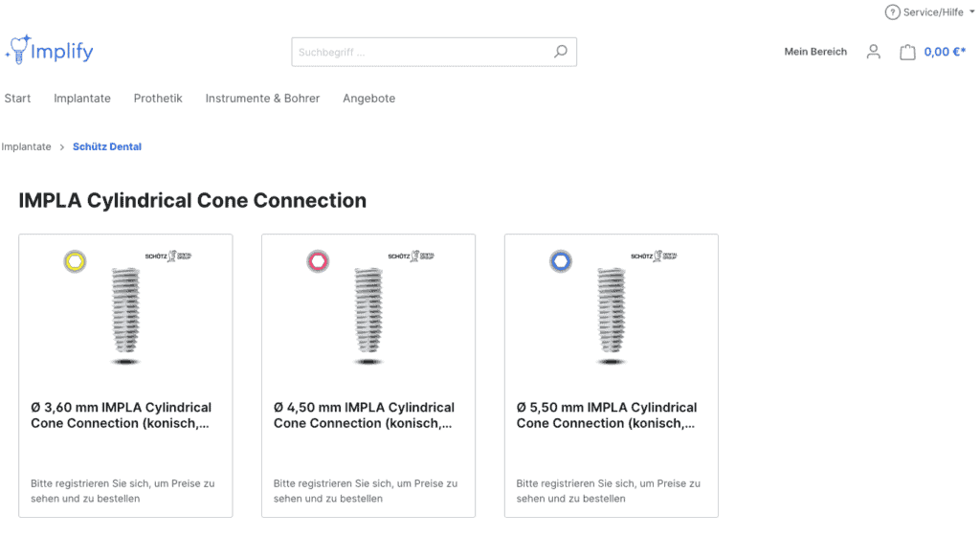Click the Service/Hilfe question mark icon
Screen dimensions: 980x537
893,11
